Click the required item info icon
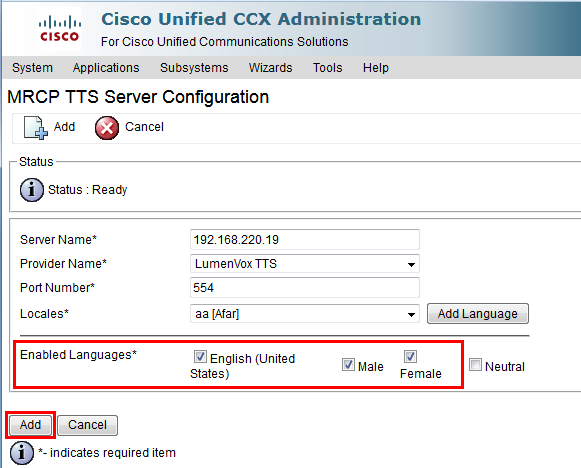The image size is (581, 468). (x=22, y=453)
